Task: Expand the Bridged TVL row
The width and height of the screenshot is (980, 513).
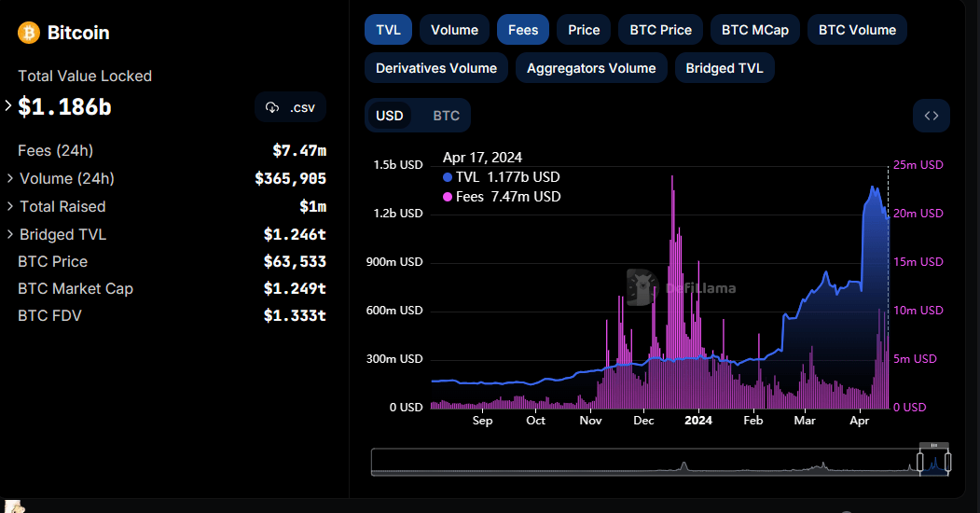Action: [x=10, y=234]
